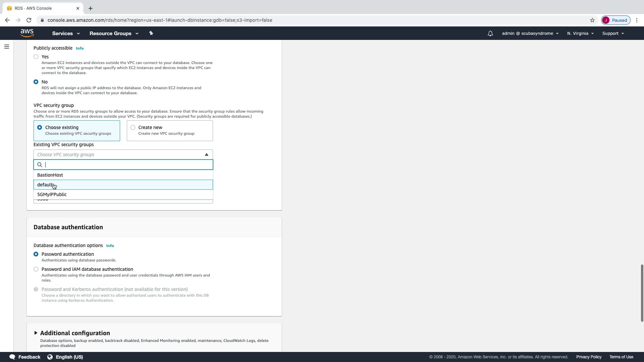Bookmark page with the star icon
The width and height of the screenshot is (644, 362).
(x=592, y=20)
